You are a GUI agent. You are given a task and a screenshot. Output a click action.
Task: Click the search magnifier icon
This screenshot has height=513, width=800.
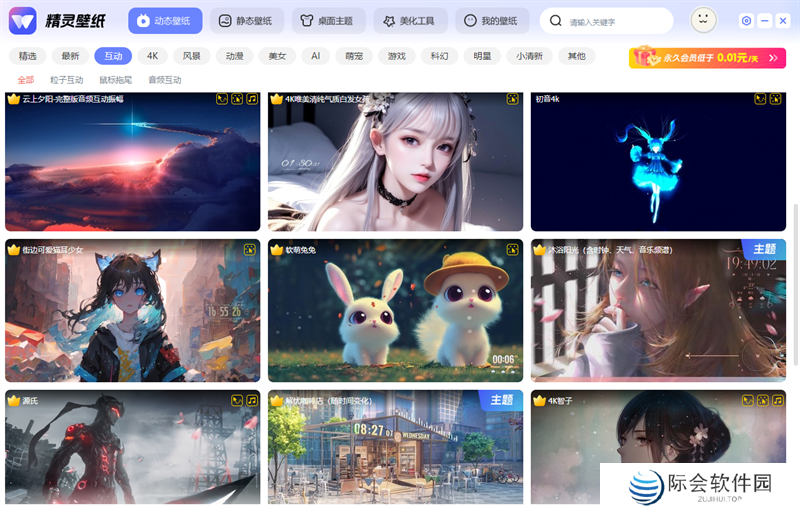(556, 21)
